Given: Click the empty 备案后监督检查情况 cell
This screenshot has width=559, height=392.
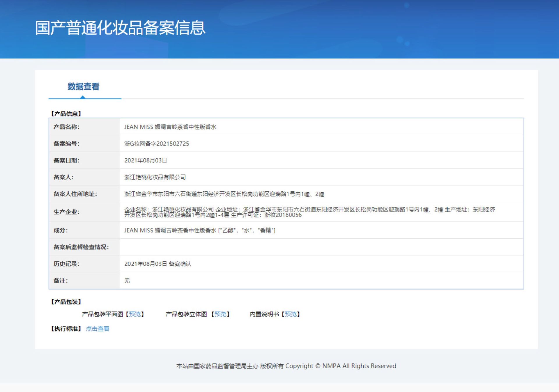Looking at the screenshot, I should tap(321, 247).
